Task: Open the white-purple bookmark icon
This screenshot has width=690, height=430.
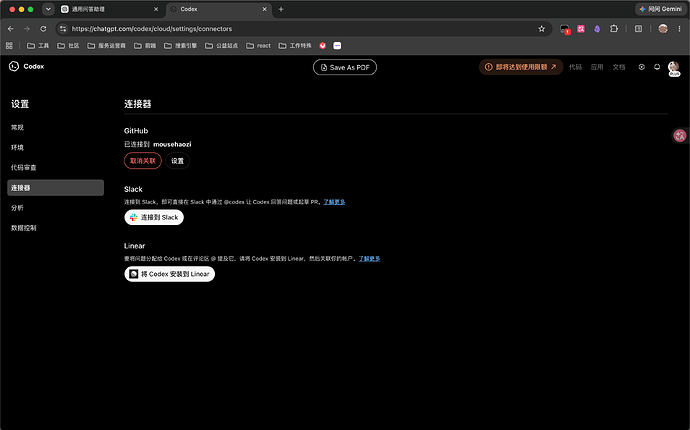Action: point(337,45)
